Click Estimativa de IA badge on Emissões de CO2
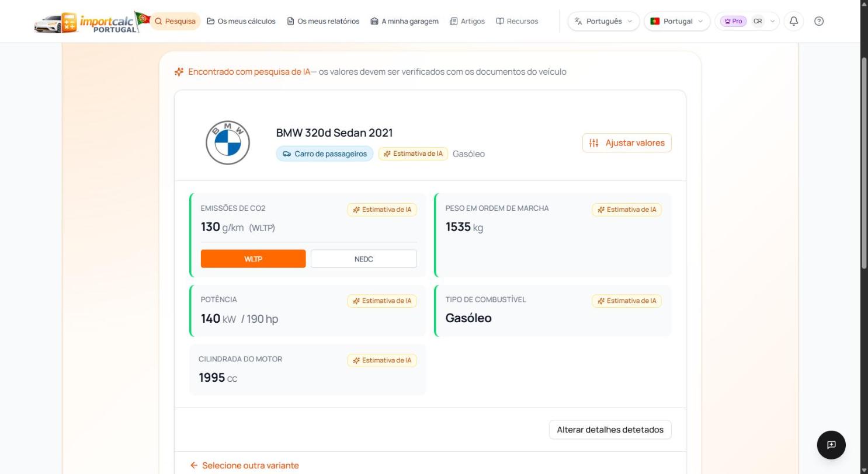868x474 pixels. pyautogui.click(x=382, y=210)
